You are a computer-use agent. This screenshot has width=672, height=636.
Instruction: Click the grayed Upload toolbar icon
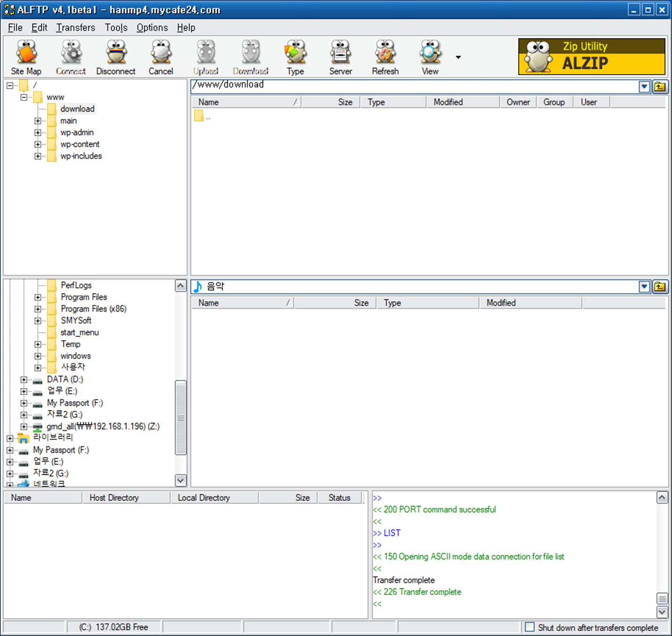[206, 57]
